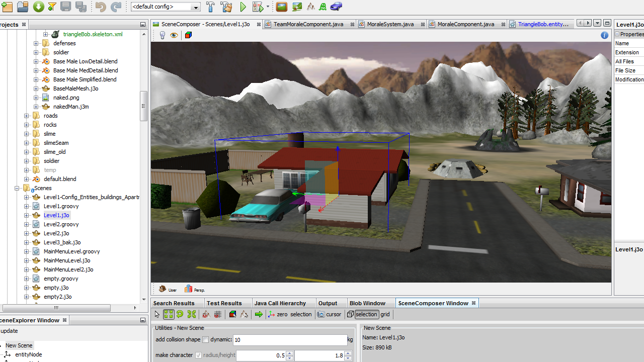
Task: Expand the roads folder node
Action: point(27,116)
